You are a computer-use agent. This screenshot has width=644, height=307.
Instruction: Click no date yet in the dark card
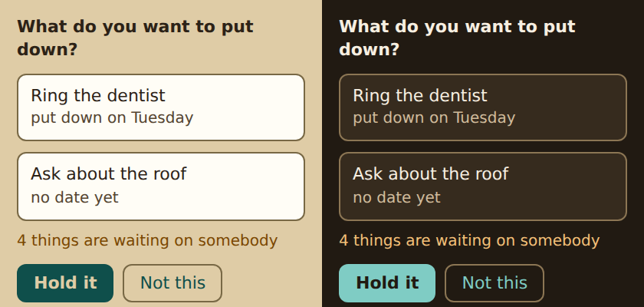(x=397, y=198)
